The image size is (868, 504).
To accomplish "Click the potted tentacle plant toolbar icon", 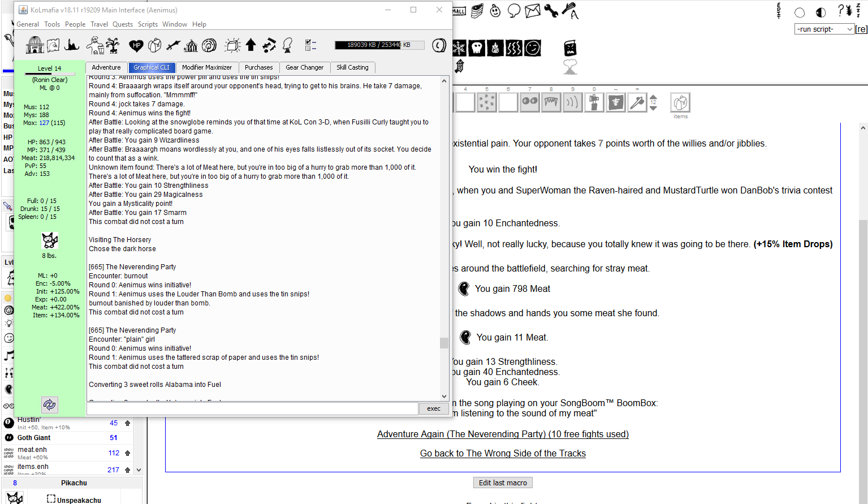I will pyautogui.click(x=113, y=45).
